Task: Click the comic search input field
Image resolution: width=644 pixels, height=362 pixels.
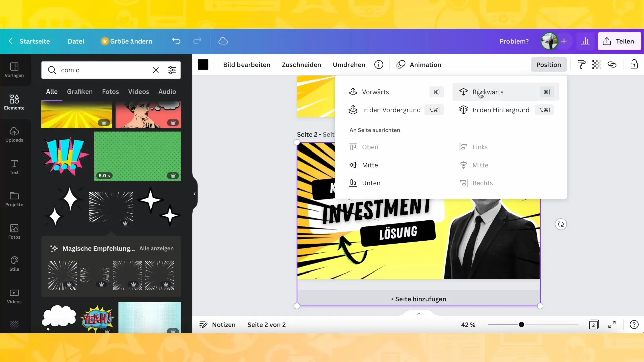Action: [x=101, y=70]
